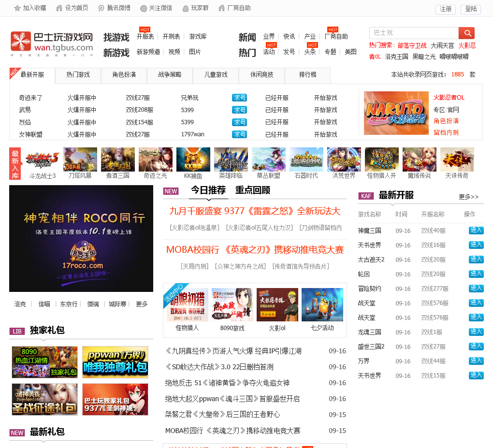
Task: Click the 巴士玩 search input field
Action: click(414, 33)
